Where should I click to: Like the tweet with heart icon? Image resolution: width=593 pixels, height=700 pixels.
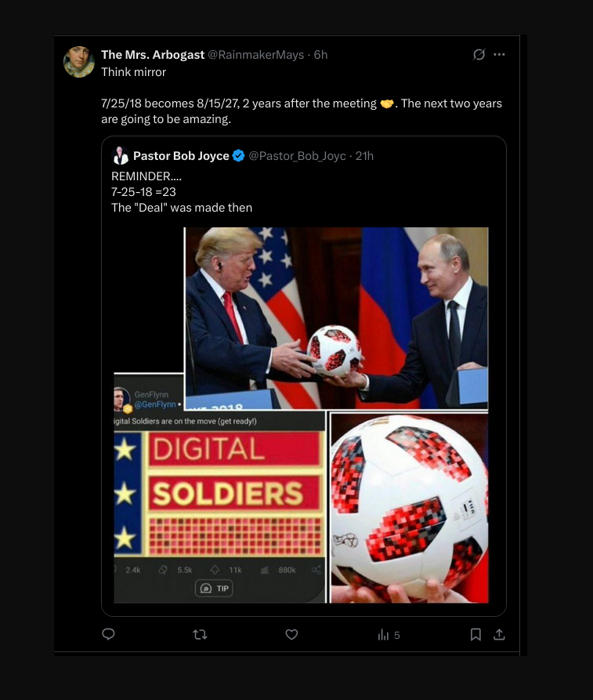tap(292, 634)
